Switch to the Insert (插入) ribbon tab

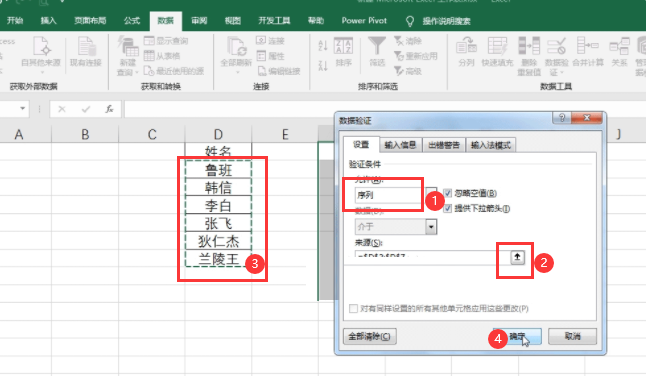(x=48, y=21)
